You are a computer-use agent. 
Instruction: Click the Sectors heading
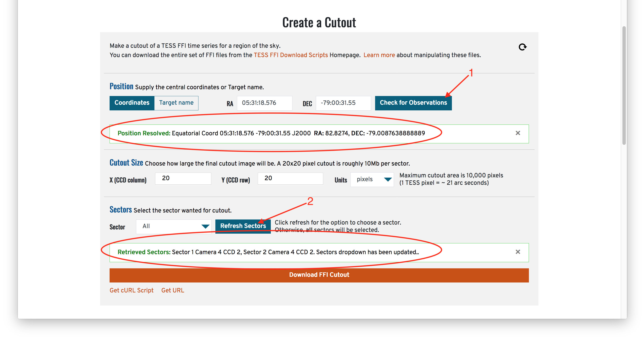tap(121, 209)
